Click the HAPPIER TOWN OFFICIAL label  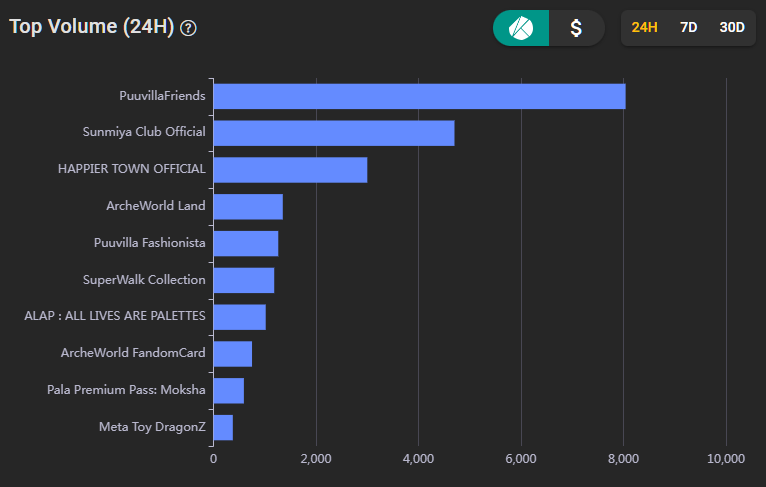[x=132, y=169]
